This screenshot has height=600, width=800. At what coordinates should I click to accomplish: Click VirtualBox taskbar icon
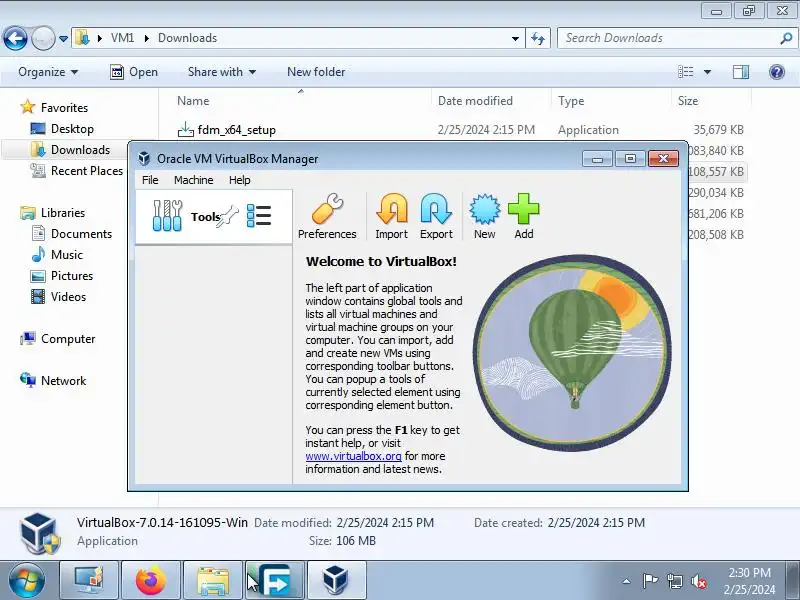point(337,581)
